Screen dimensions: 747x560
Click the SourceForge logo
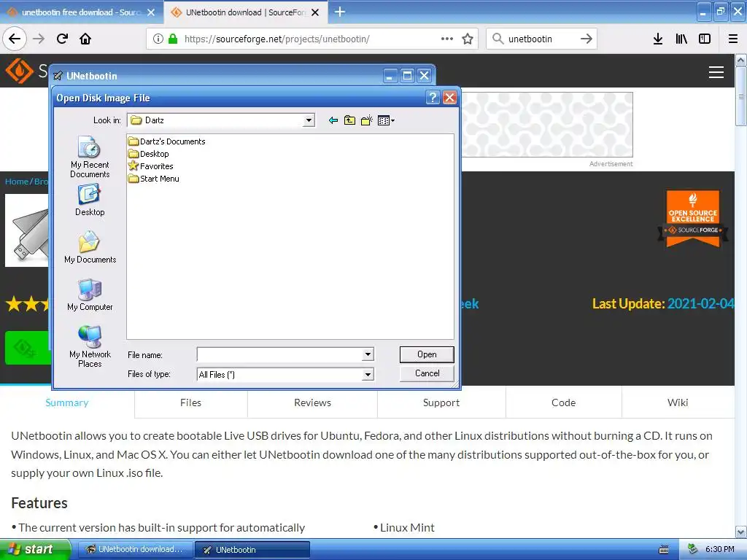20,71
